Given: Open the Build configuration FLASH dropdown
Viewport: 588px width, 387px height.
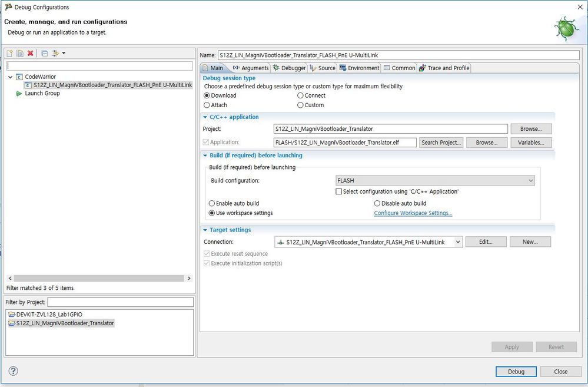Looking at the screenshot, I should coord(435,181).
